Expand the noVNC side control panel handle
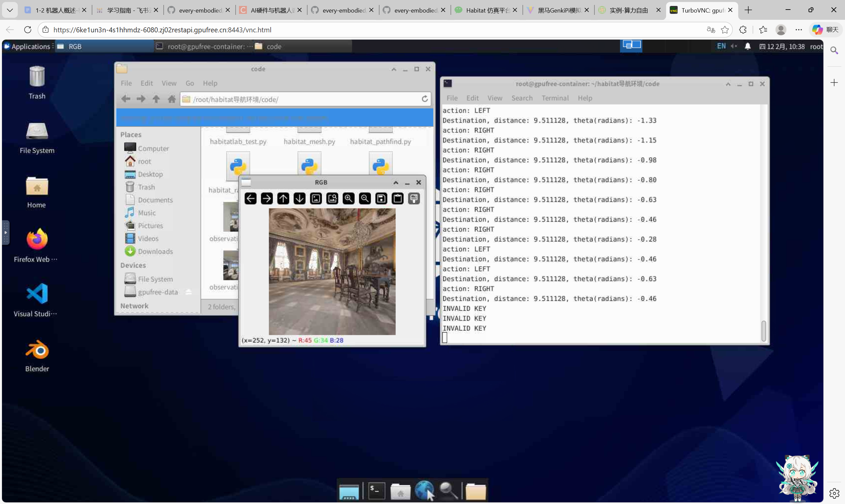This screenshot has width=845, height=504. coord(5,233)
